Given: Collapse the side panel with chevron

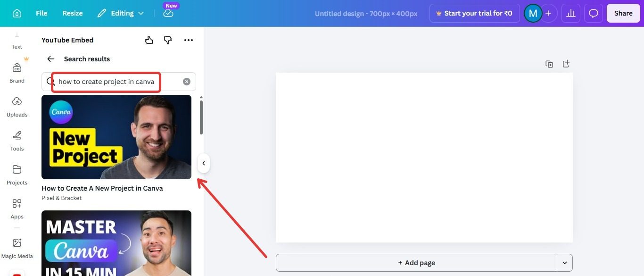Looking at the screenshot, I should pyautogui.click(x=204, y=163).
